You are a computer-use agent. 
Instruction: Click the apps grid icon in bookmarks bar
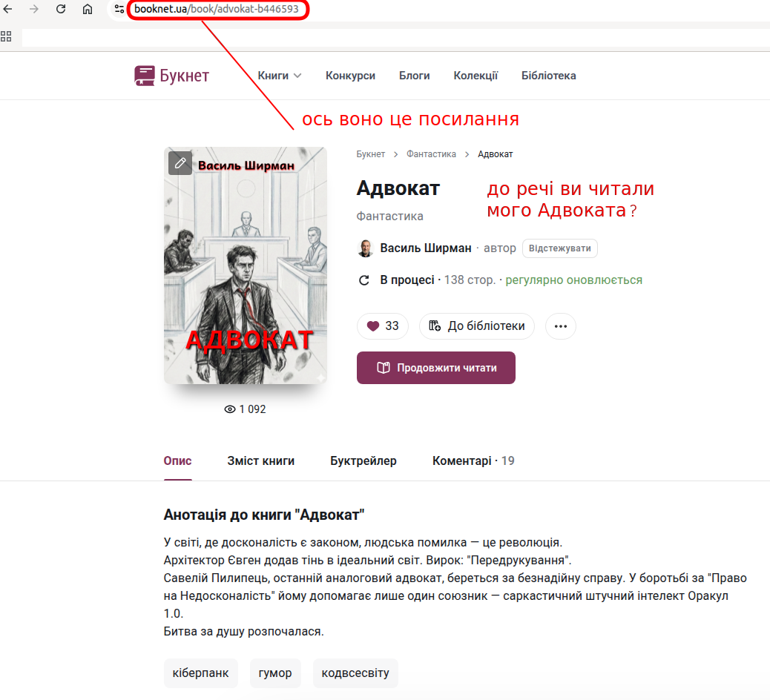pos(6,36)
